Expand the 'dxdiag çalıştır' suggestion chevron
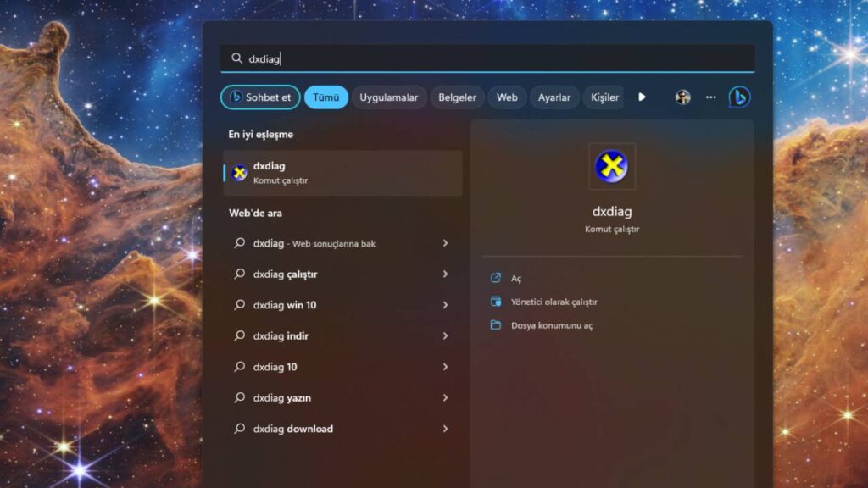Screen dimensions: 868x488 point(445,274)
